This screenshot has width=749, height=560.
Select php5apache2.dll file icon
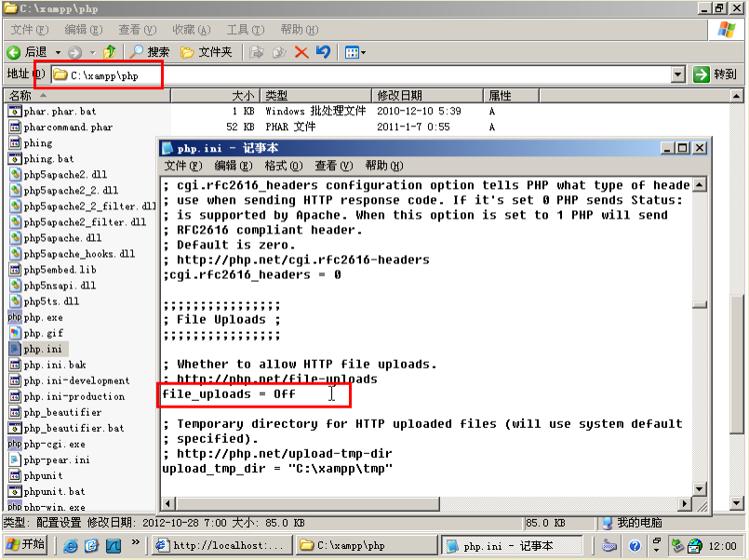(x=15, y=174)
